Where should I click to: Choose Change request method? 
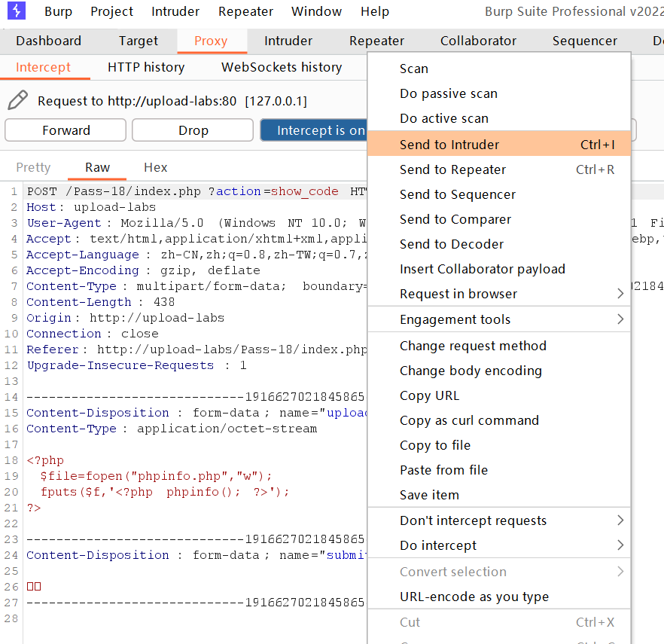[499, 346]
